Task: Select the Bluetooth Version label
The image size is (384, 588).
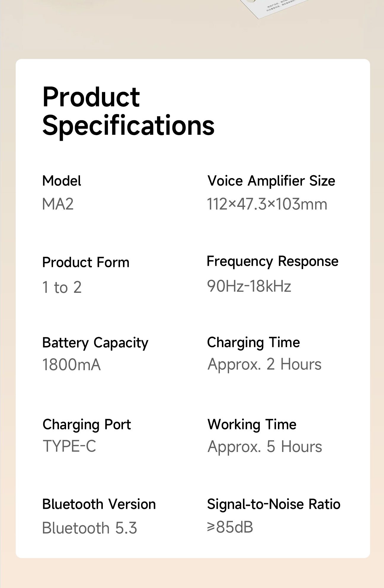Action: (x=99, y=504)
